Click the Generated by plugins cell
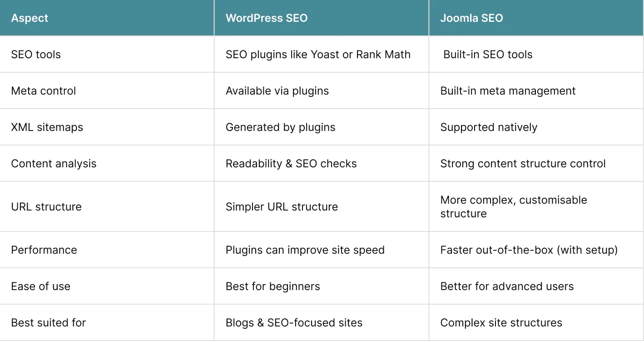The height and width of the screenshot is (341, 644). (x=280, y=127)
